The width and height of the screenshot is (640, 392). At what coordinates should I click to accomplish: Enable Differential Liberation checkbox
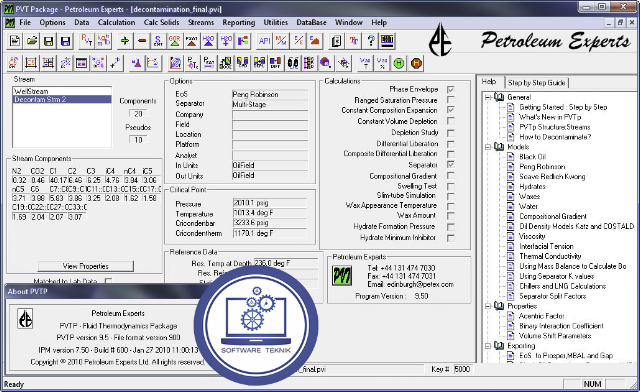pyautogui.click(x=451, y=144)
